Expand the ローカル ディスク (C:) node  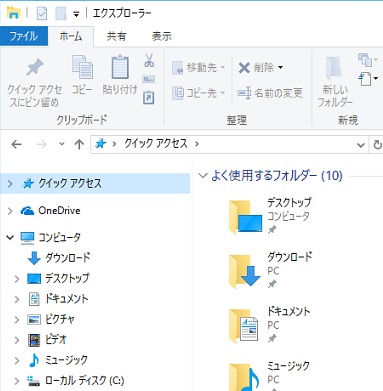[17, 380]
